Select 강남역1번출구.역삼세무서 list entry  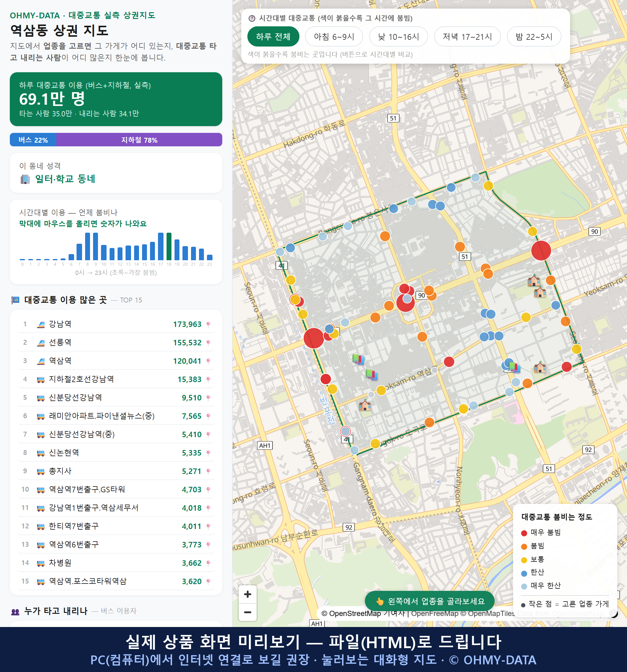(116, 508)
